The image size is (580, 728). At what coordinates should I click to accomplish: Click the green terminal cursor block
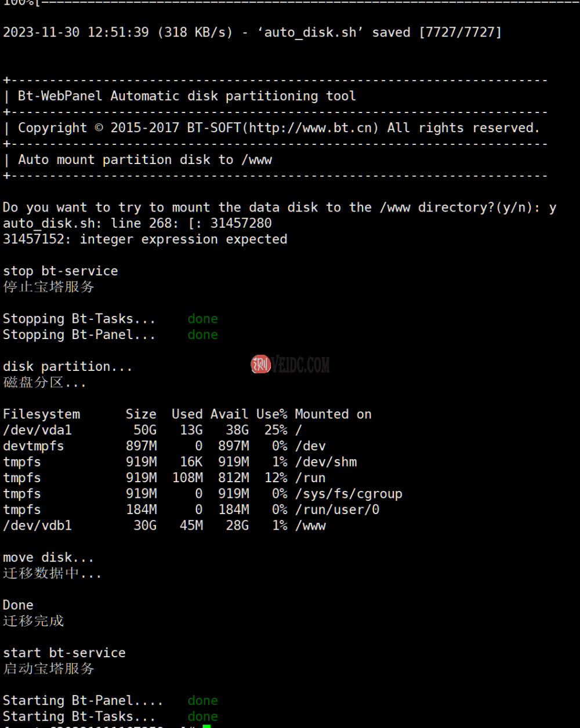click(x=206, y=726)
